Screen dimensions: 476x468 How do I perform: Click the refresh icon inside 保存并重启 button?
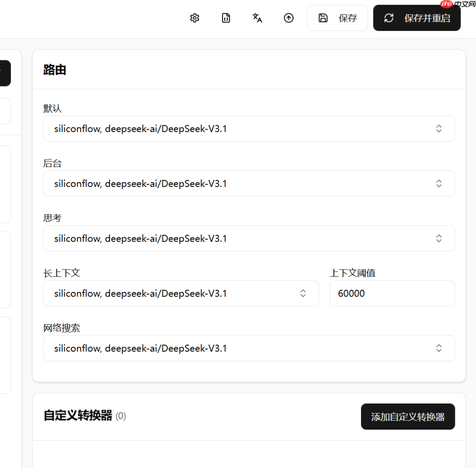389,18
